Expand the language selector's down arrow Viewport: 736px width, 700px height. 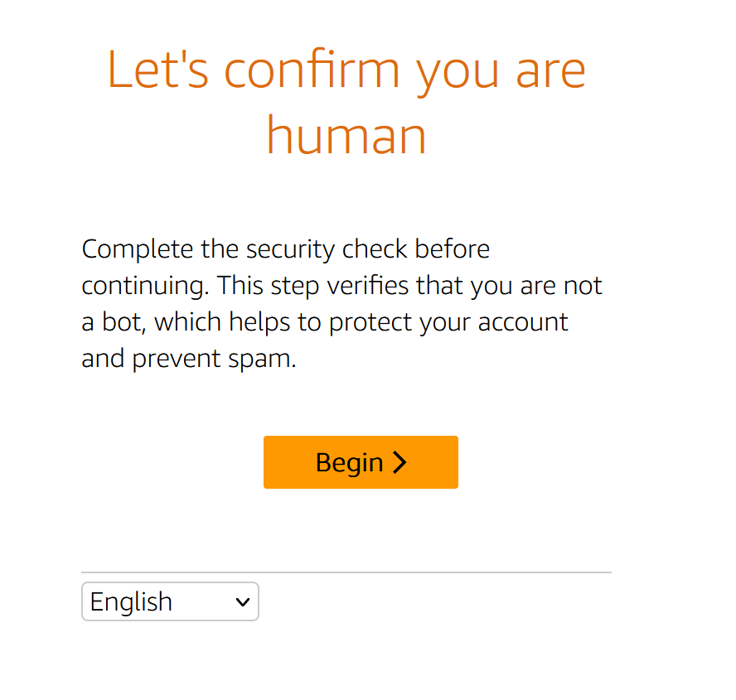(x=243, y=602)
